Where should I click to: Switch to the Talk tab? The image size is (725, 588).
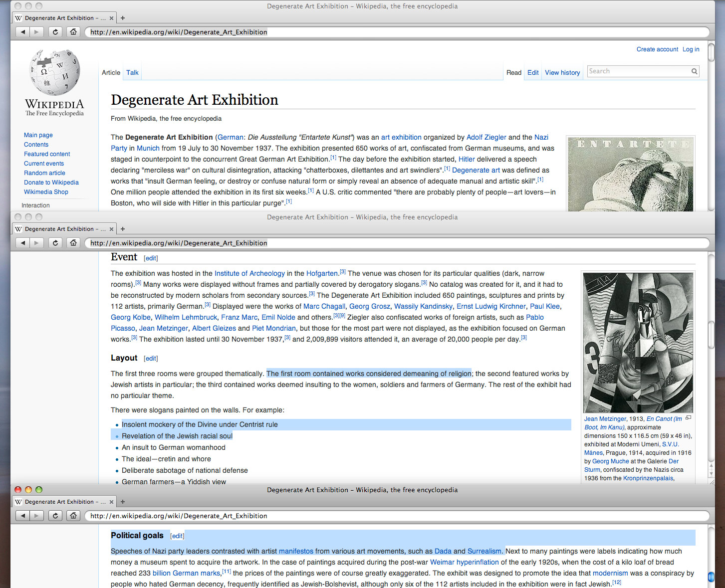click(x=132, y=72)
